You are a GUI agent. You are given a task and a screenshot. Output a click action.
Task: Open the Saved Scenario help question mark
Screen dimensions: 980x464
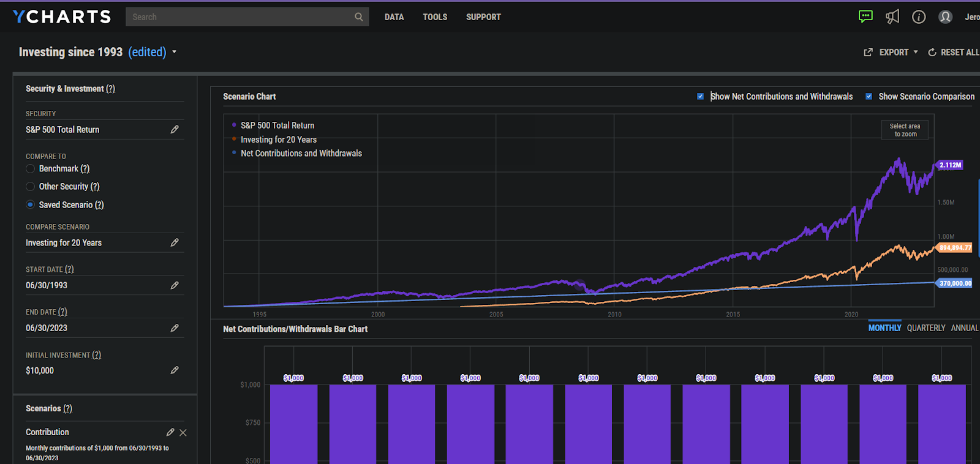click(x=99, y=205)
